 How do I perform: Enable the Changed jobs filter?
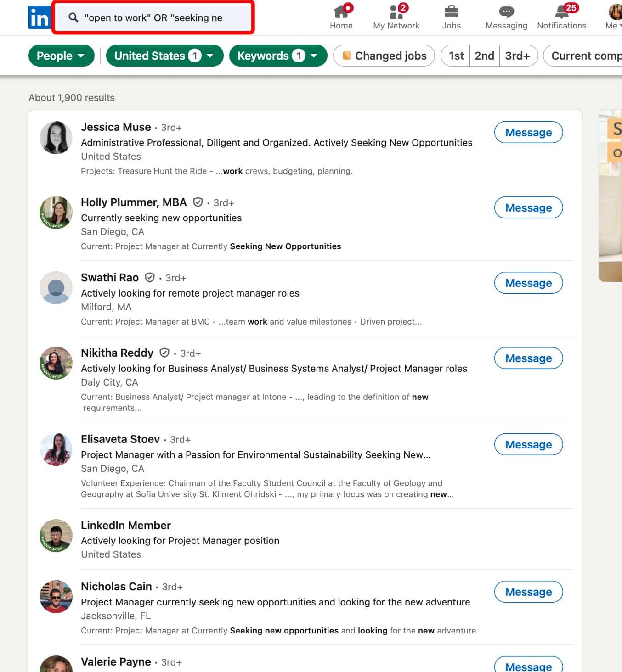(384, 56)
